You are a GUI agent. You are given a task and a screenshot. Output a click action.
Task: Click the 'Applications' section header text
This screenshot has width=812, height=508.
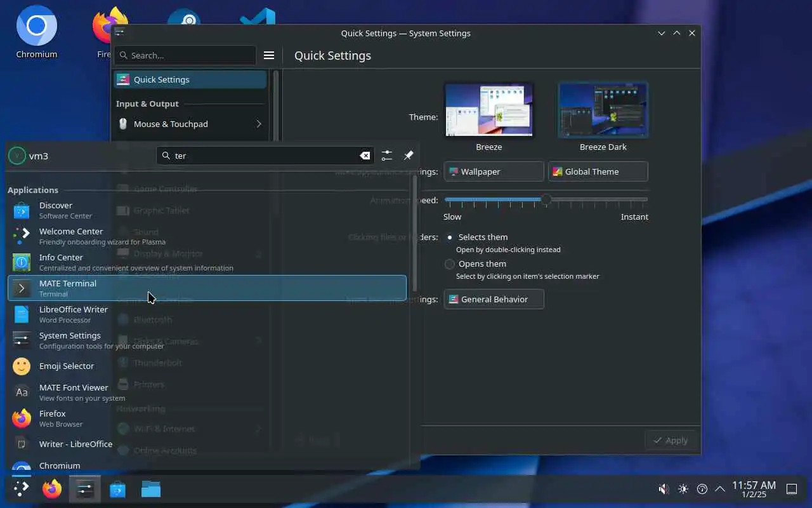point(33,190)
